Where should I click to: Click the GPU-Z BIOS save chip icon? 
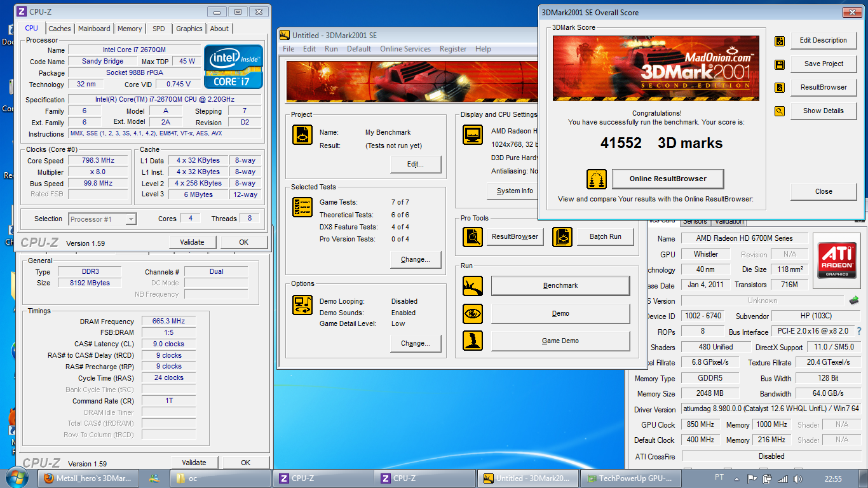click(x=854, y=301)
